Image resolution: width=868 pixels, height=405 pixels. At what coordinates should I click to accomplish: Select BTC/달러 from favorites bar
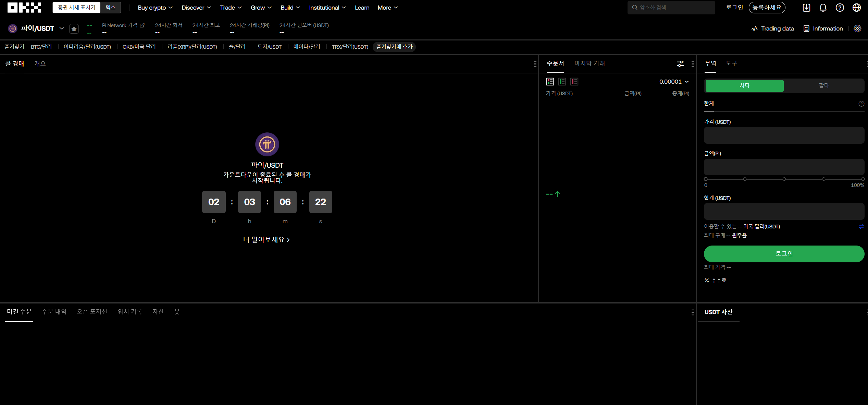click(x=41, y=47)
